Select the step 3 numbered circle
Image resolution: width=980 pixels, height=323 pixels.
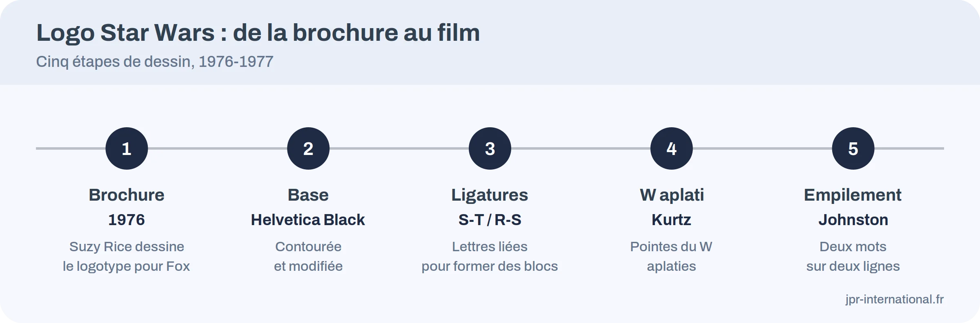click(x=490, y=148)
